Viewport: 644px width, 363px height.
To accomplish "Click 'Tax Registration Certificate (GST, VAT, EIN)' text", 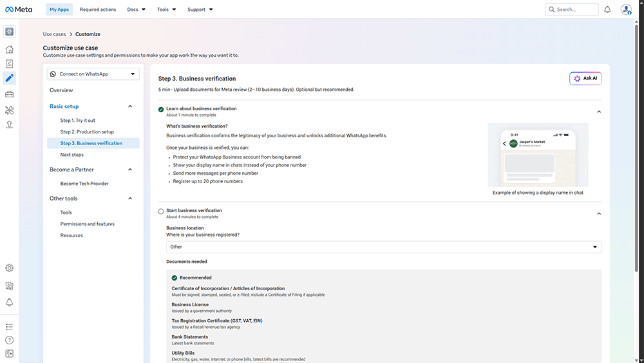I will click(217, 320).
